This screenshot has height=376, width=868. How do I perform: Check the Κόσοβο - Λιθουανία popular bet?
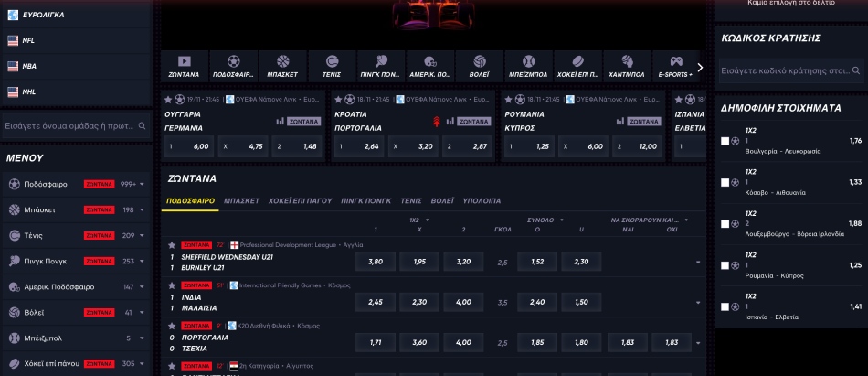point(725,182)
